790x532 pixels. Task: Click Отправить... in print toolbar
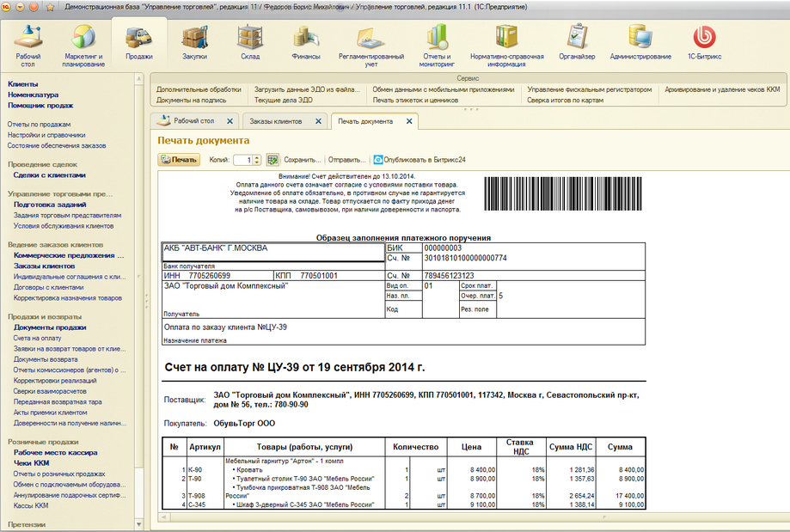[347, 160]
